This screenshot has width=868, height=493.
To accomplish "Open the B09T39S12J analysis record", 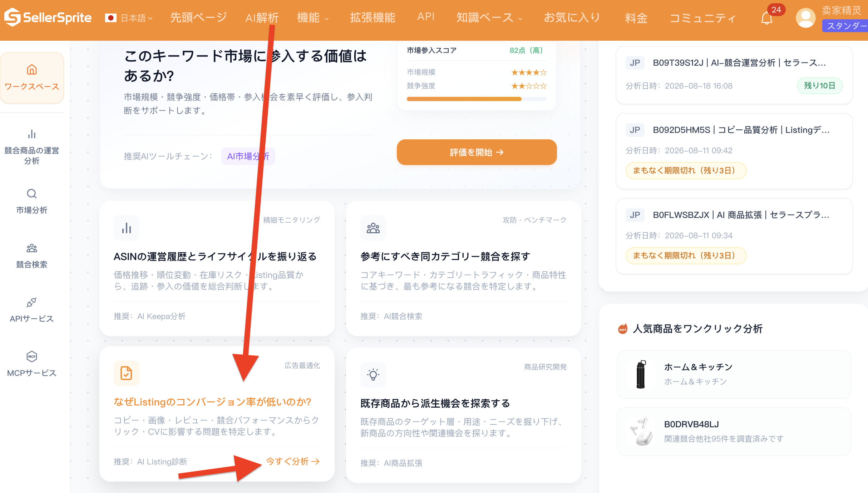I will pyautogui.click(x=734, y=75).
